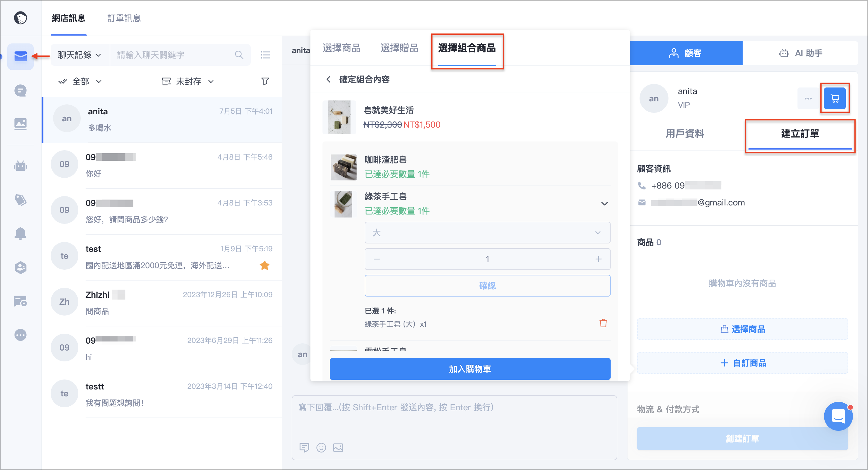Image resolution: width=868 pixels, height=470 pixels.
Task: Click the anita avatar in customer panel
Action: pos(654,98)
